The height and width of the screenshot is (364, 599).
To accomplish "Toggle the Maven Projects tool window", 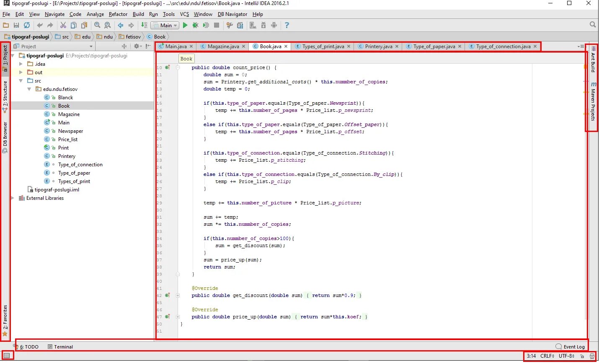I will point(593,101).
